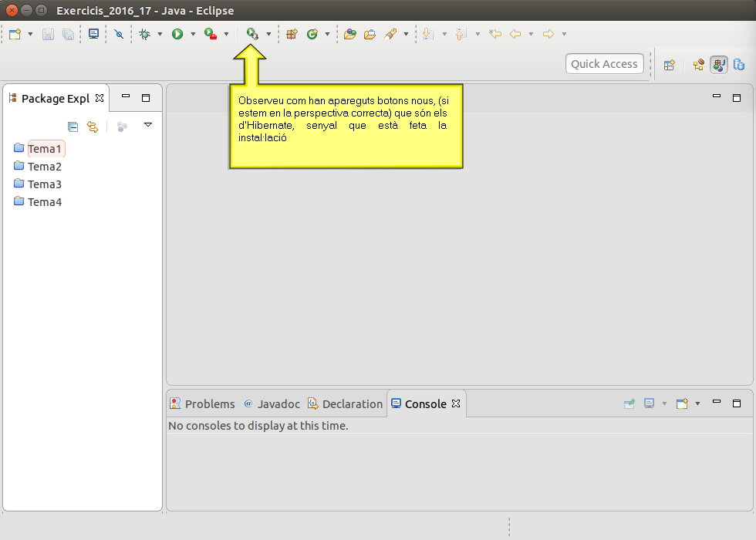Image resolution: width=756 pixels, height=540 pixels.
Task: Click Display Selected Console icon
Action: click(649, 403)
